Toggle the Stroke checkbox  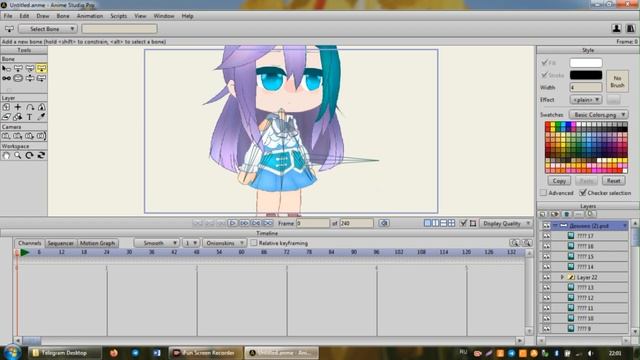[544, 75]
